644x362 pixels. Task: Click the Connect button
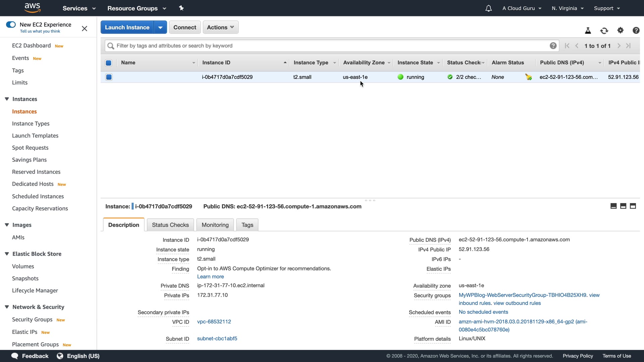(184, 27)
